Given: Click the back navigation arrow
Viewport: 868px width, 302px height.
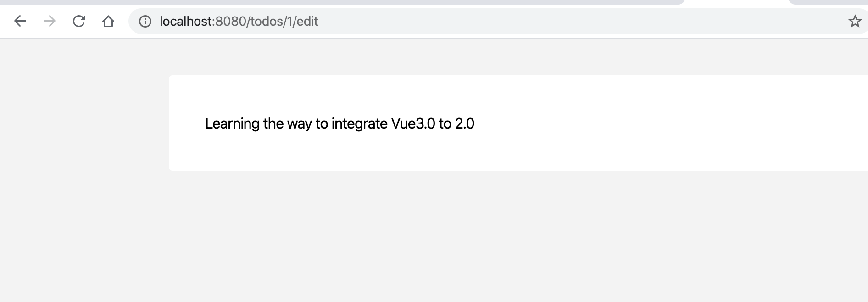Looking at the screenshot, I should [x=20, y=21].
